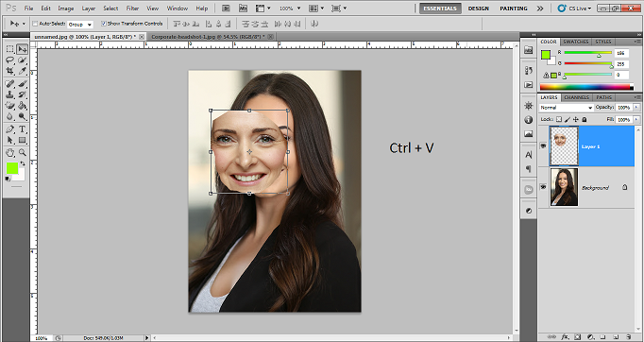This screenshot has height=342, width=644.
Task: Select the Rectangle shape tool
Action: (22, 140)
